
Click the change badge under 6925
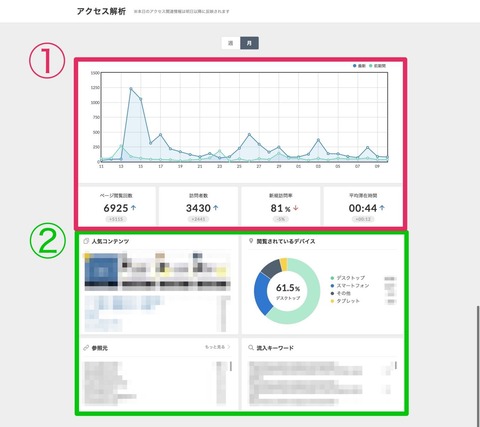[116, 219]
